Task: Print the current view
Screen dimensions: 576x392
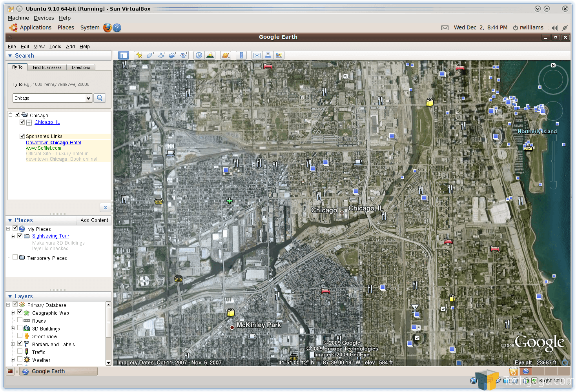Action: 268,55
